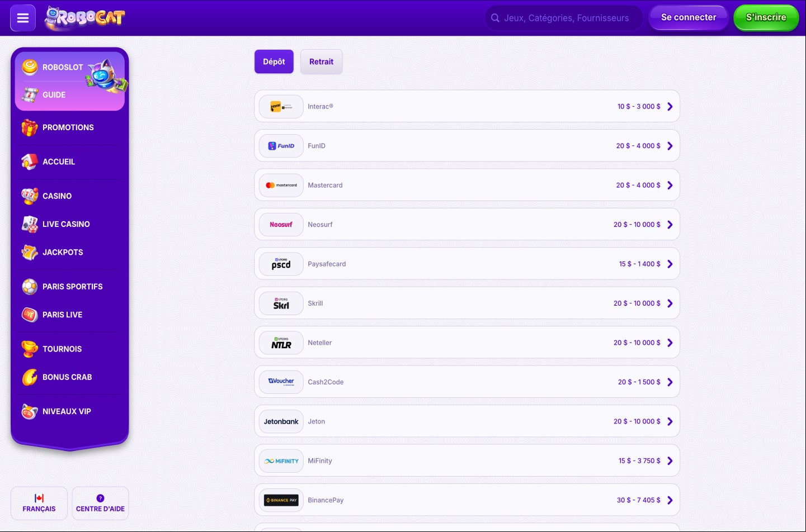Click the Accueil house icon
Screen dimensions: 806x532
point(30,161)
